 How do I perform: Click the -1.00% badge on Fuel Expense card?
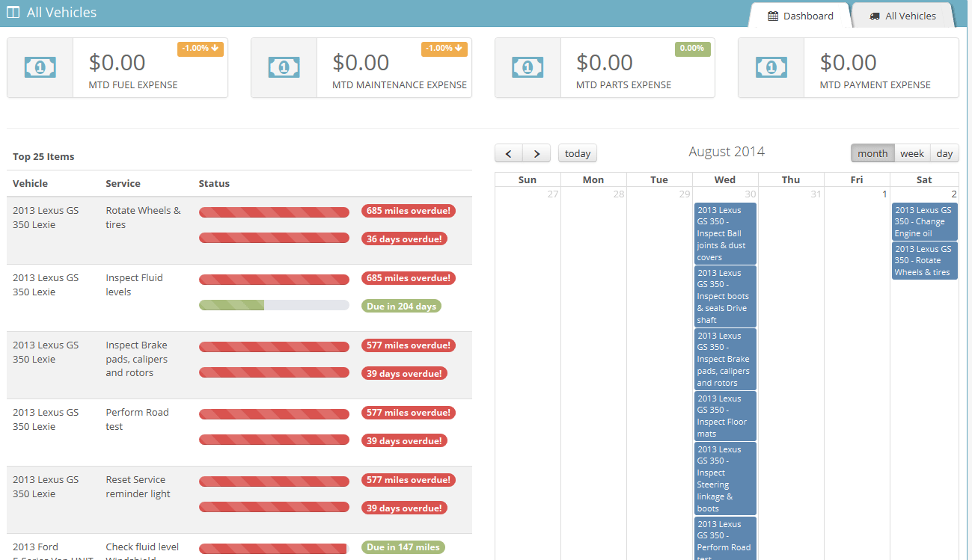[200, 48]
